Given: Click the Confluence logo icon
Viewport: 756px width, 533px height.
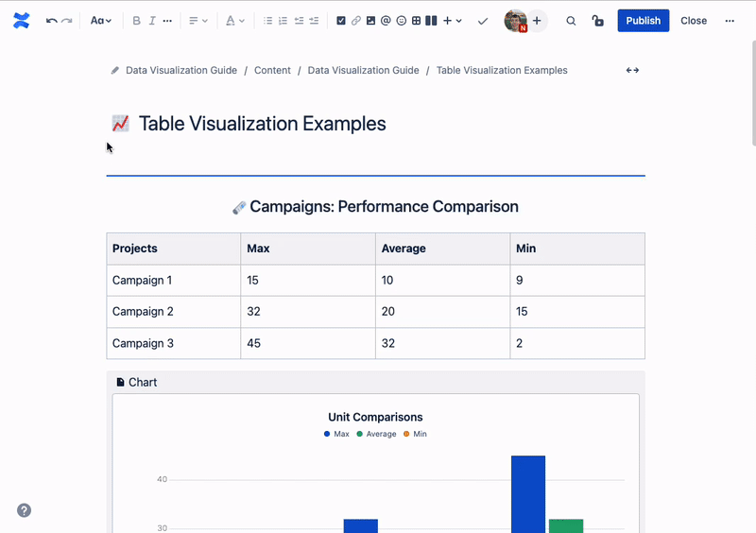Looking at the screenshot, I should click(x=21, y=21).
